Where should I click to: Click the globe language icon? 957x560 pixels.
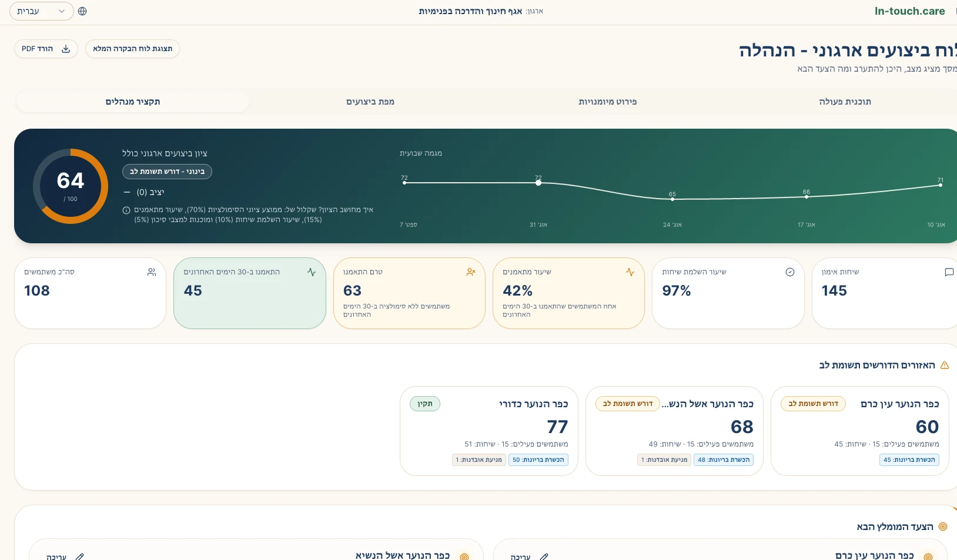tap(82, 11)
